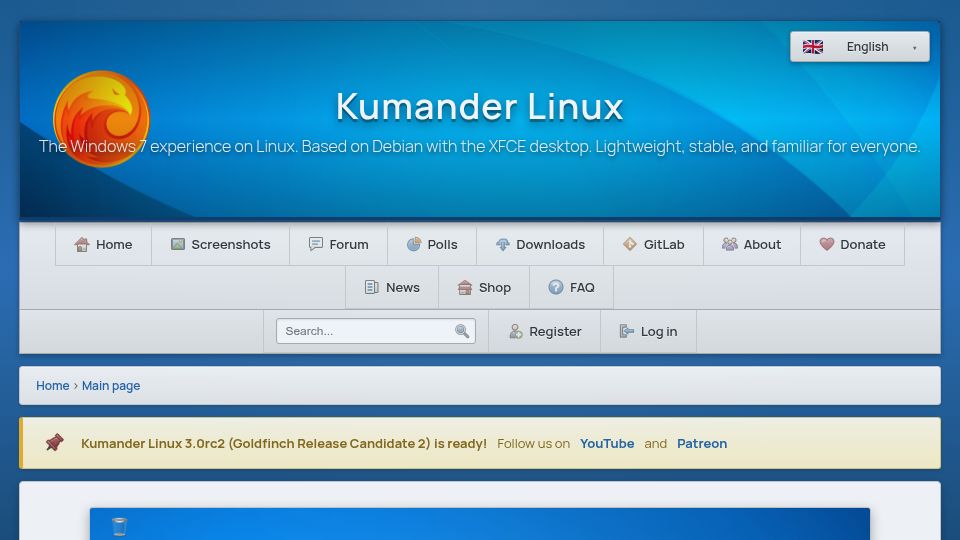Click the newspaper News icon
Screen dimensions: 960x540
pyautogui.click(x=372, y=287)
